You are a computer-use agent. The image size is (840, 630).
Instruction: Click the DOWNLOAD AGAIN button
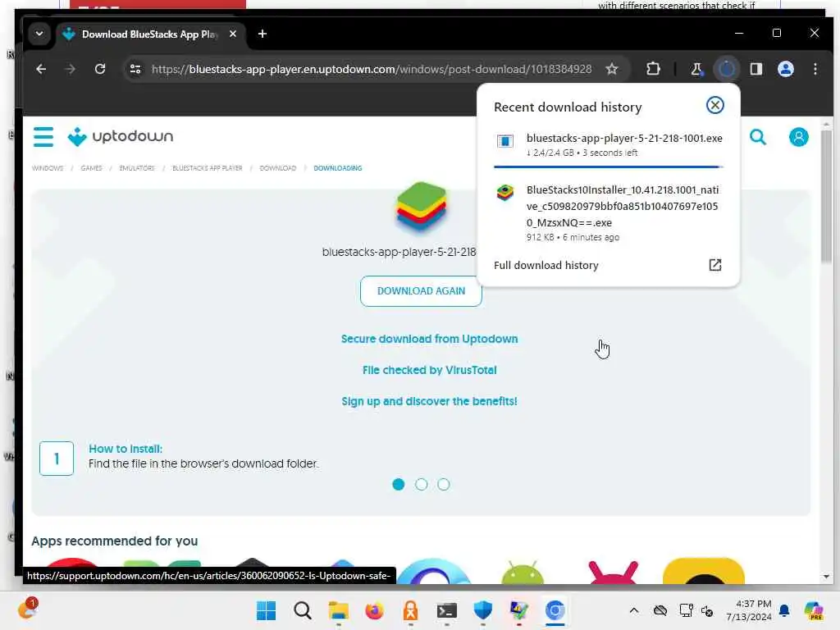tap(421, 291)
